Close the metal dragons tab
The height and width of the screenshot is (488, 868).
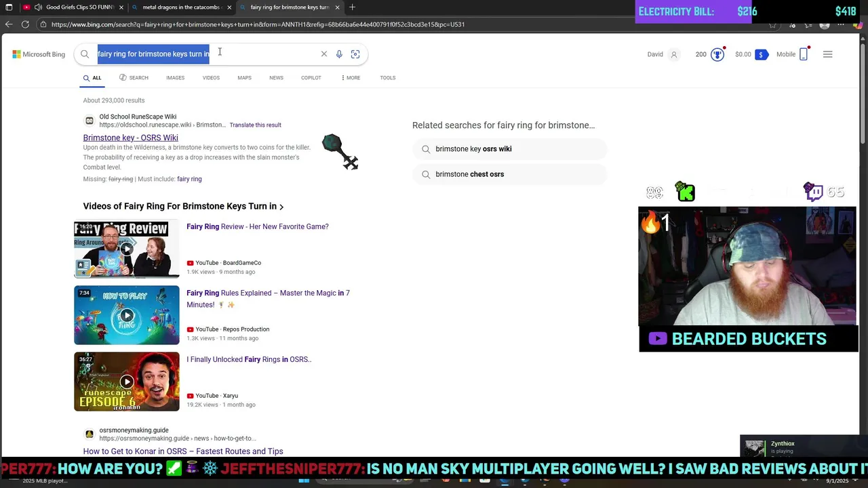[x=229, y=7]
